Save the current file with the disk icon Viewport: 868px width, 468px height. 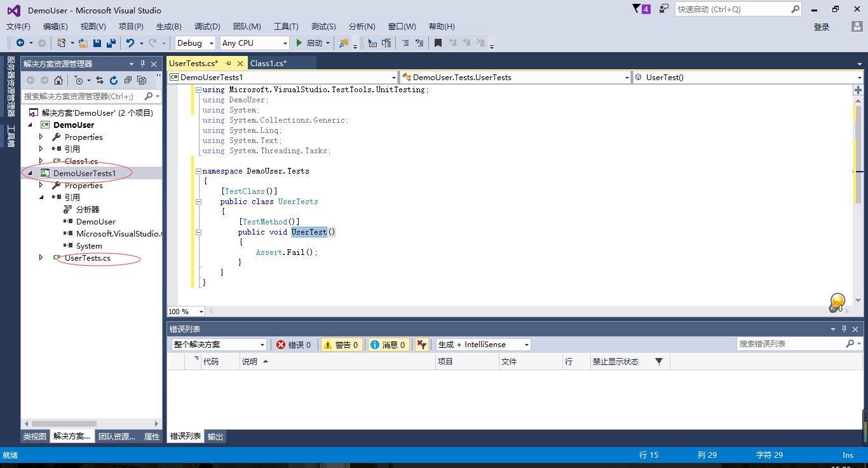(x=97, y=43)
